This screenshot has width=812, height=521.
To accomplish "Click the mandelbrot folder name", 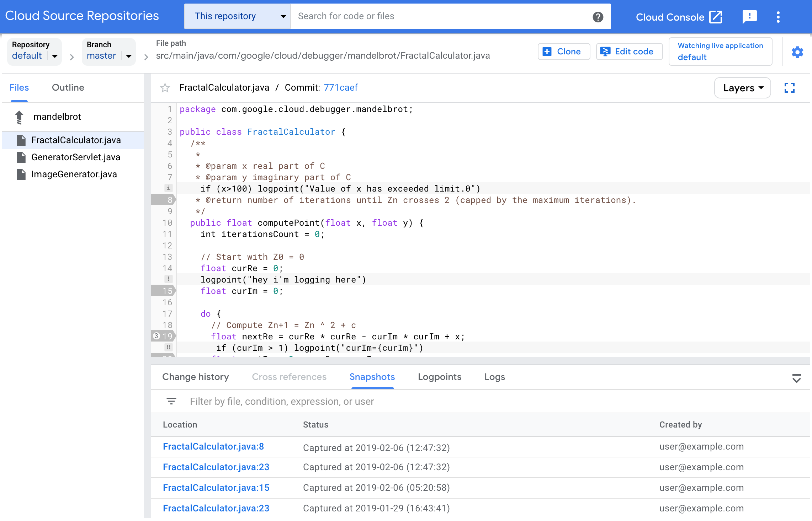I will point(57,117).
